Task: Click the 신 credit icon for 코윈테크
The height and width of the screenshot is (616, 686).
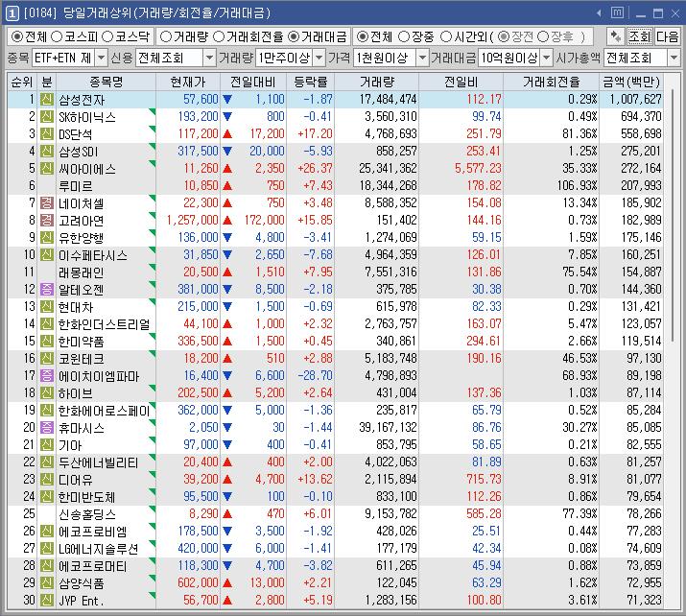Action: coord(47,358)
